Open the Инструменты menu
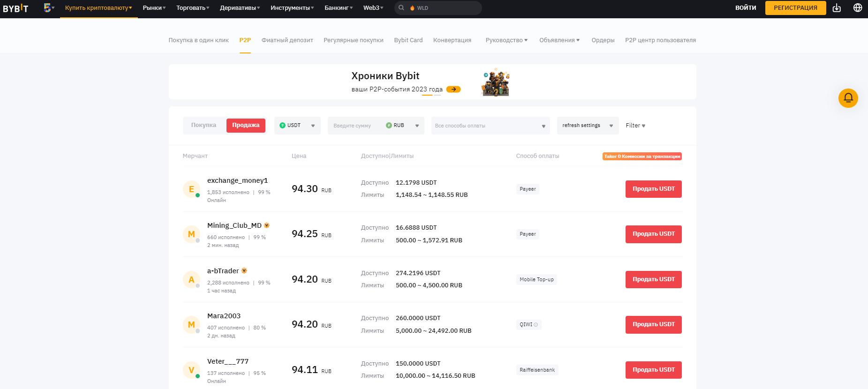Screen dimensions: 868x389 [x=292, y=8]
